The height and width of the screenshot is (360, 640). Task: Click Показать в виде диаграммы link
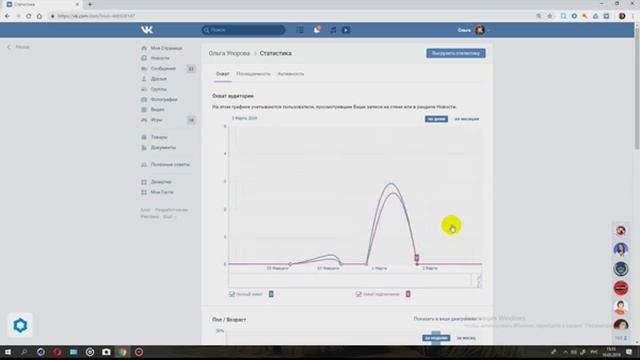445,318
